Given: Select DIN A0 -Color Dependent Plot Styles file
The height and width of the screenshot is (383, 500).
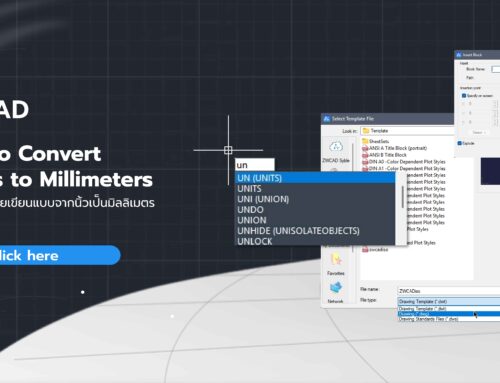Looking at the screenshot, I should (404, 162).
